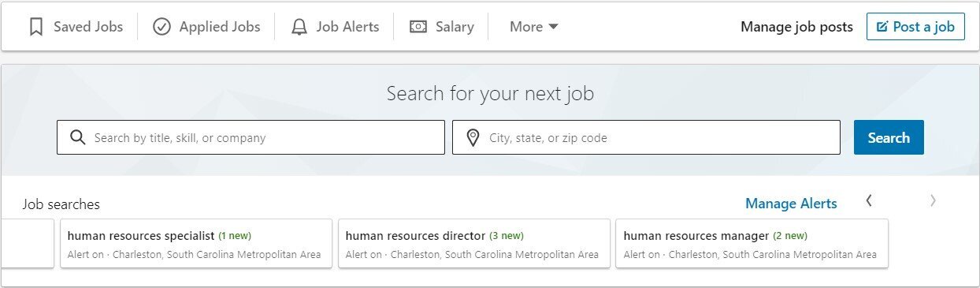The image size is (980, 288).
Task: Click the right chevron in Job searches
Action: pos(934,201)
